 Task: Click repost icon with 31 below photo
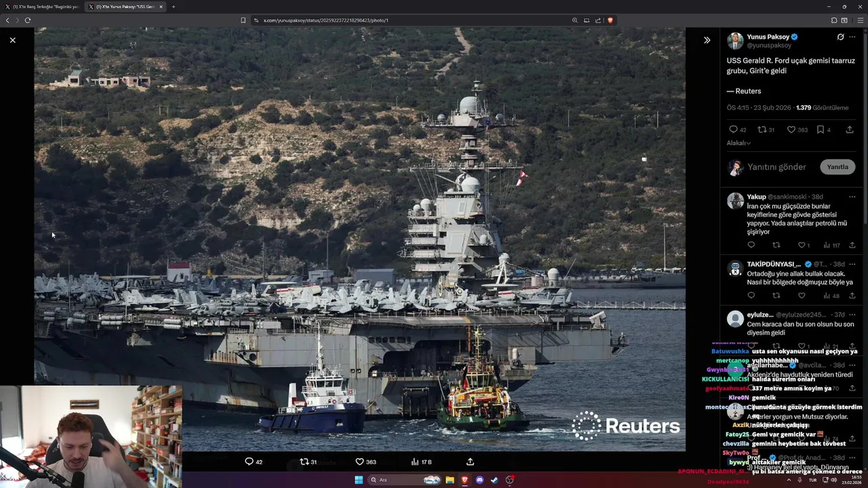308,462
